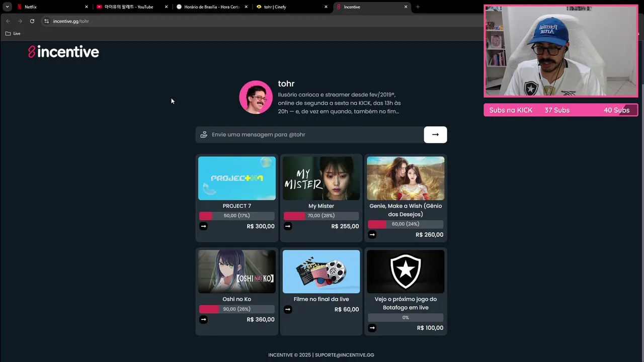
Task: Switch to Horário de Brasília tab
Action: click(x=211, y=7)
